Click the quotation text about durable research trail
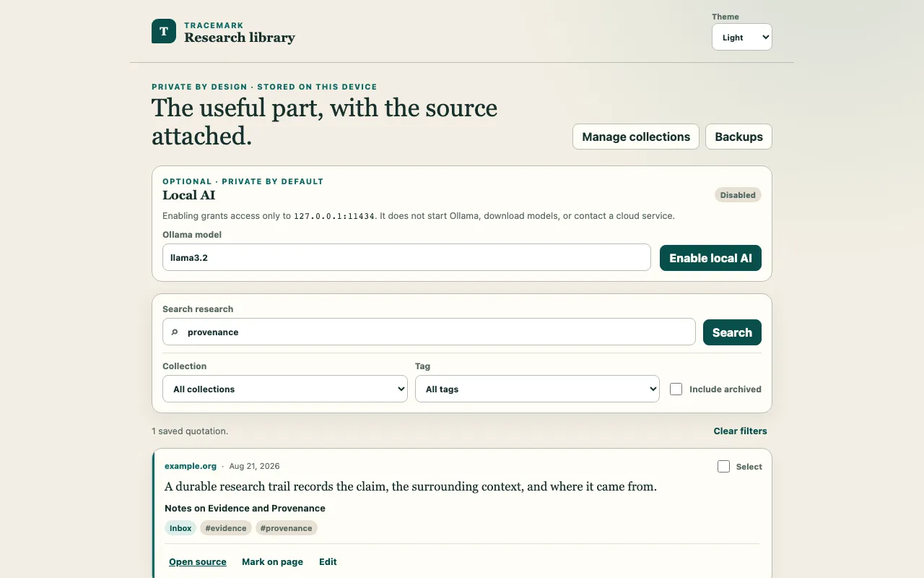The width and height of the screenshot is (924, 578). tap(411, 486)
